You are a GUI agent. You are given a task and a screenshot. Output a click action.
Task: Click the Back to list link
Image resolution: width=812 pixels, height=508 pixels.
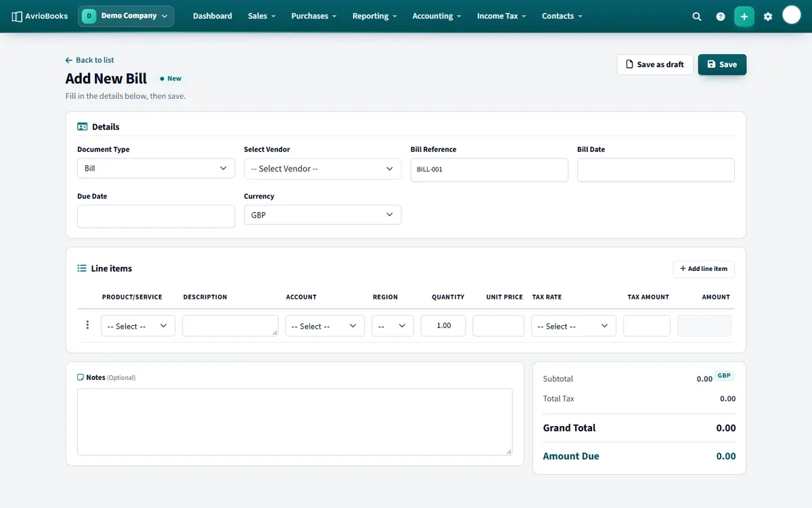(90, 60)
